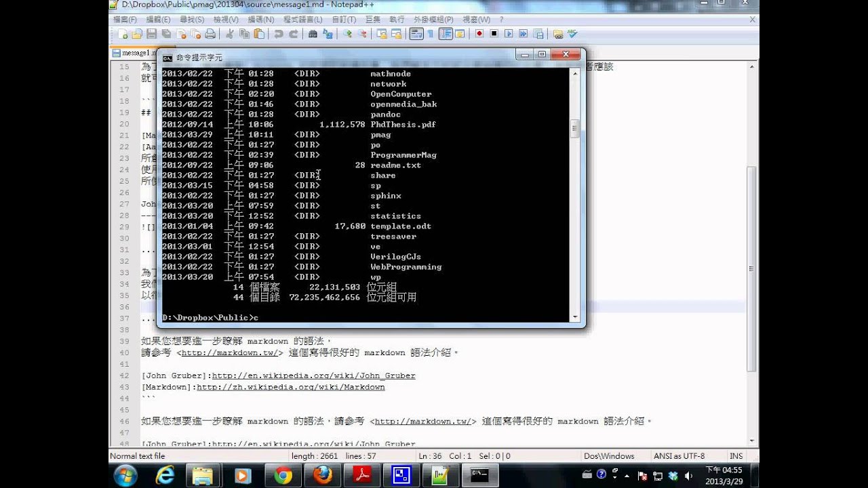Click the Zoom In toolbar icon

347,34
